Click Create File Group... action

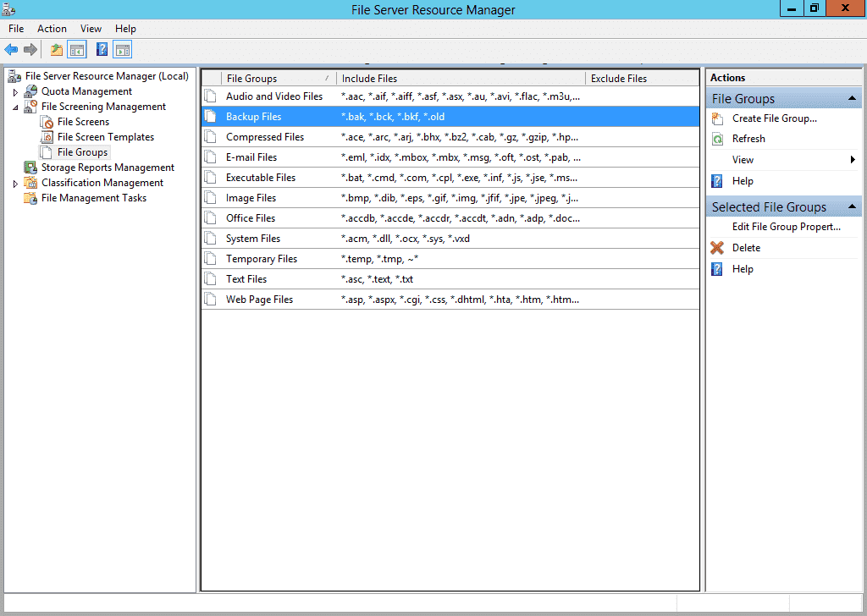point(774,118)
